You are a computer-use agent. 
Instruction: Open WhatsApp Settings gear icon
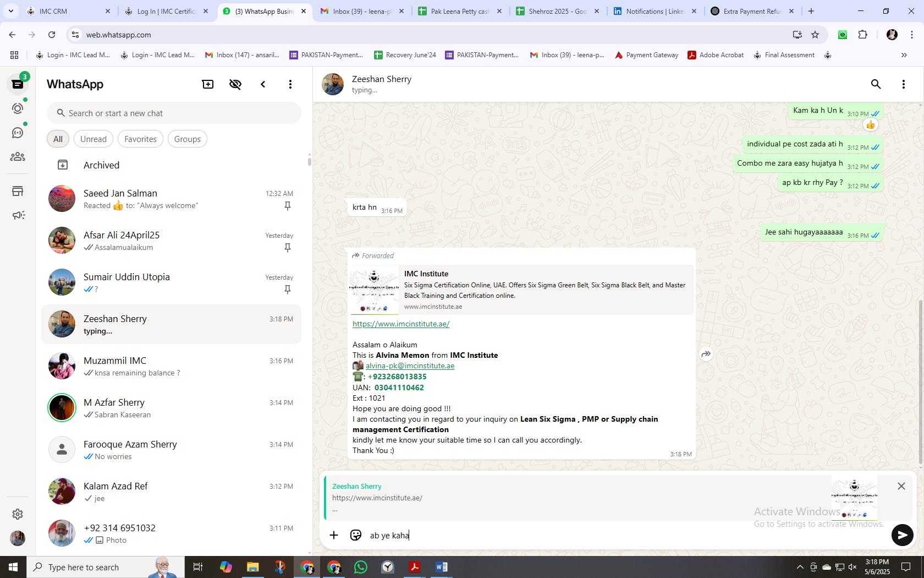click(18, 514)
